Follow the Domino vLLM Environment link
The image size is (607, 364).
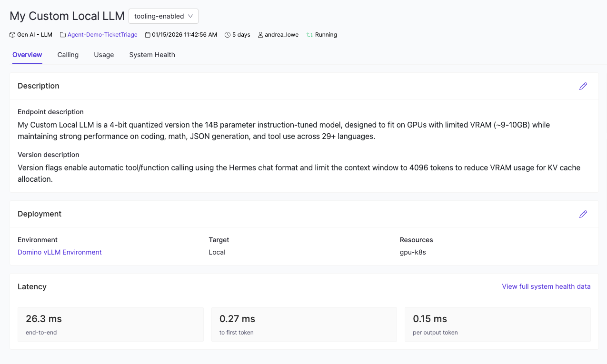coord(60,252)
